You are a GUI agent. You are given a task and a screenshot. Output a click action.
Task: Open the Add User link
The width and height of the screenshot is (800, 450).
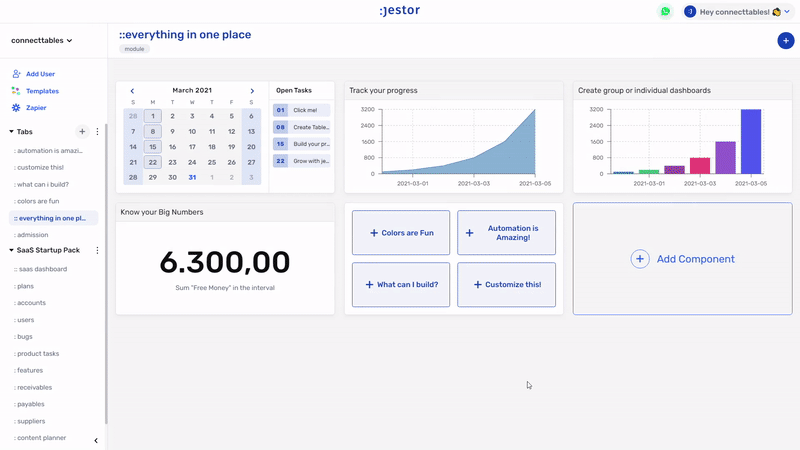[x=40, y=74]
